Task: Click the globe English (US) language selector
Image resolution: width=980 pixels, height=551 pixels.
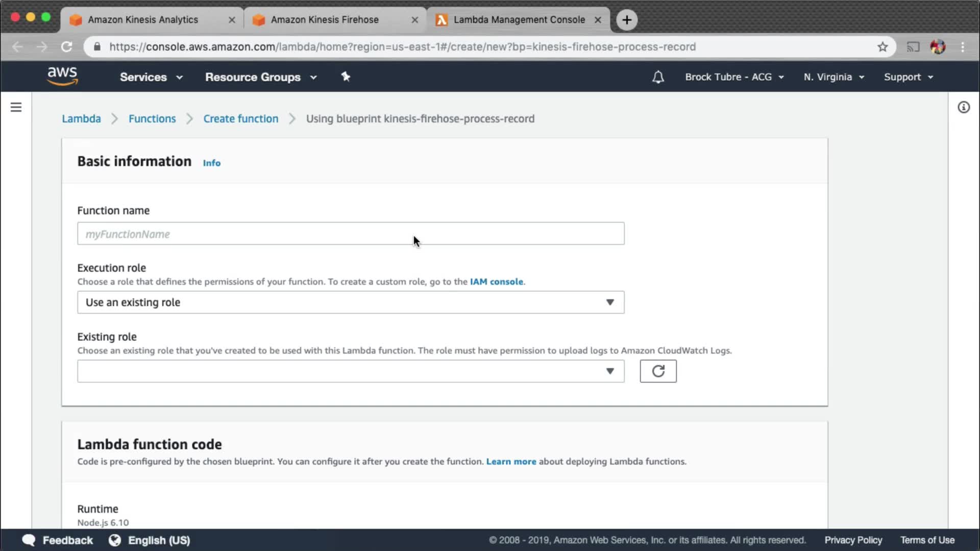Action: coord(150,540)
